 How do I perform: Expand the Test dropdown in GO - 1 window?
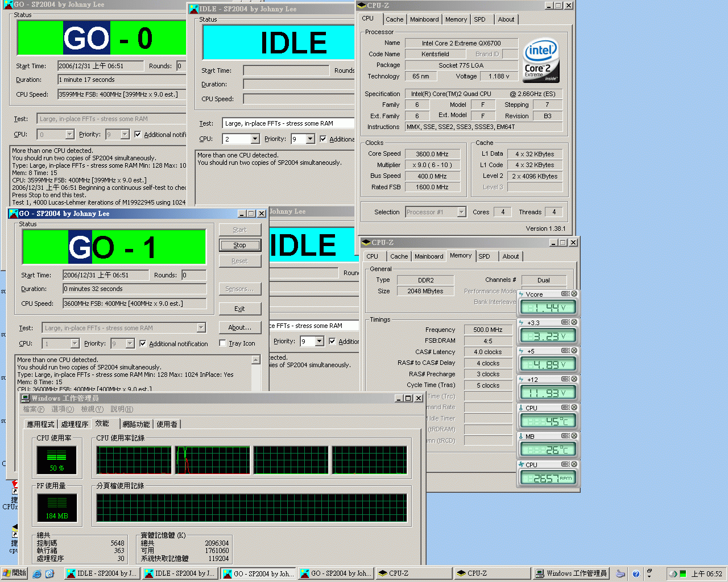[x=201, y=328]
